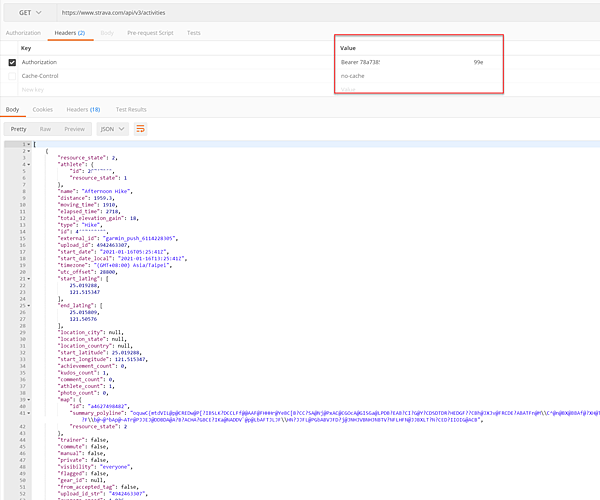Screen dimensions: 600x500
Task: Open the response Cookies tab
Action: pyautogui.click(x=42, y=109)
